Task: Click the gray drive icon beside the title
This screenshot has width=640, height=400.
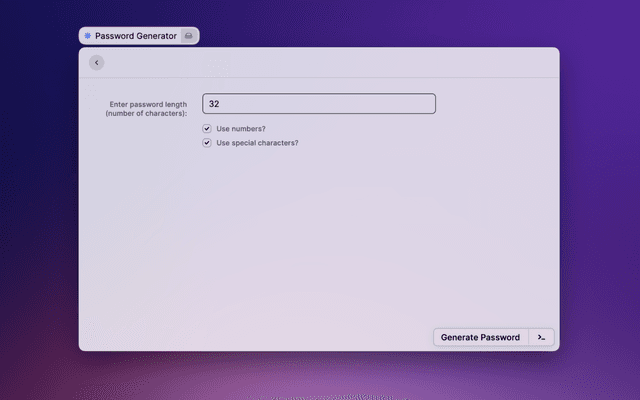Action: 188,35
